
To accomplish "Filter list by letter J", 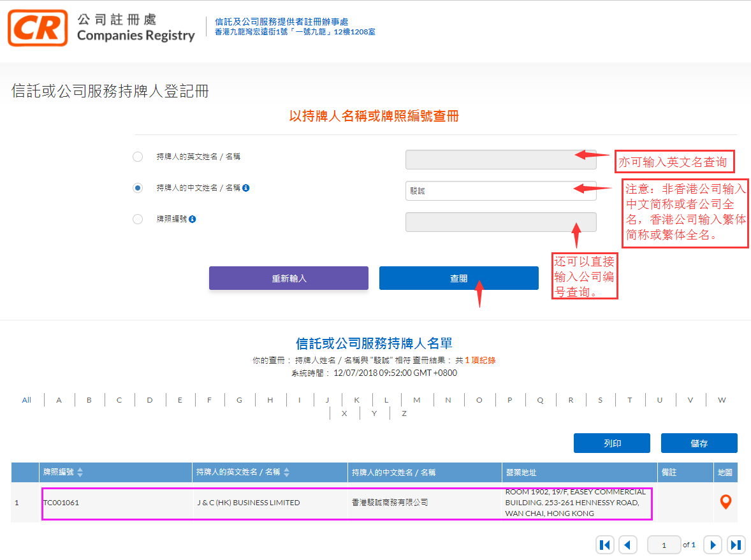I will (327, 400).
